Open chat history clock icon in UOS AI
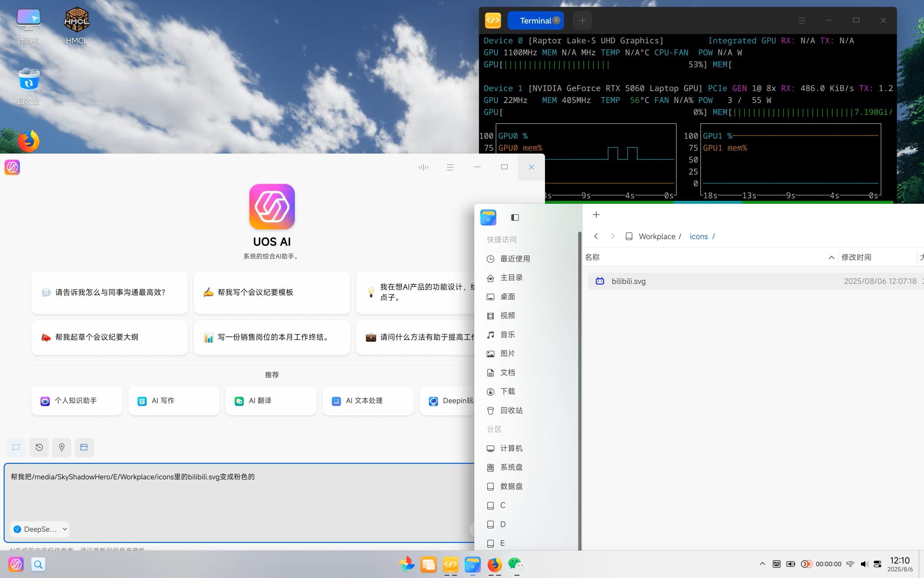The image size is (924, 578). pos(39,447)
